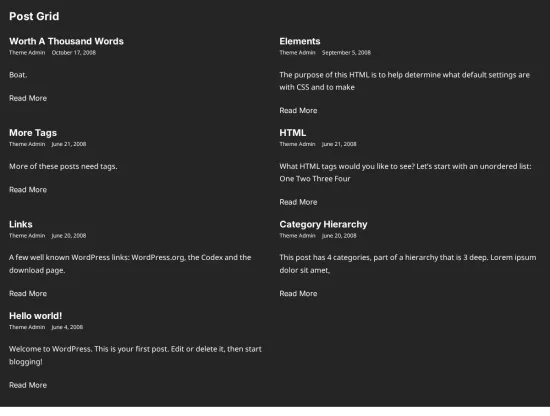Select the June 4, 2008 date link

click(67, 327)
